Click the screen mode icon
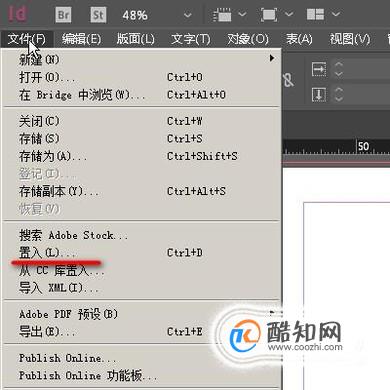The height and width of the screenshot is (390, 390). (269, 15)
